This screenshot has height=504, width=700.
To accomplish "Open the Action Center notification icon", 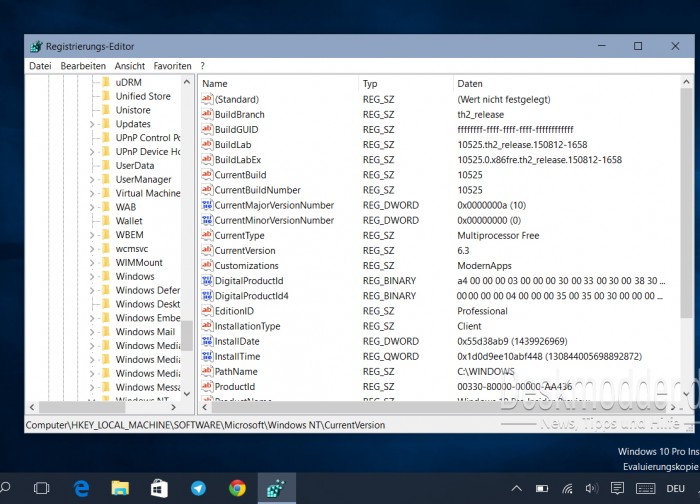I will (617, 488).
